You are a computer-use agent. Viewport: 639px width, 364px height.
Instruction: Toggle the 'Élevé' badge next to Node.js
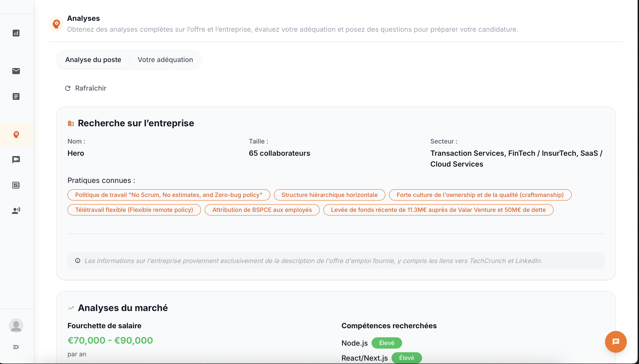386,343
